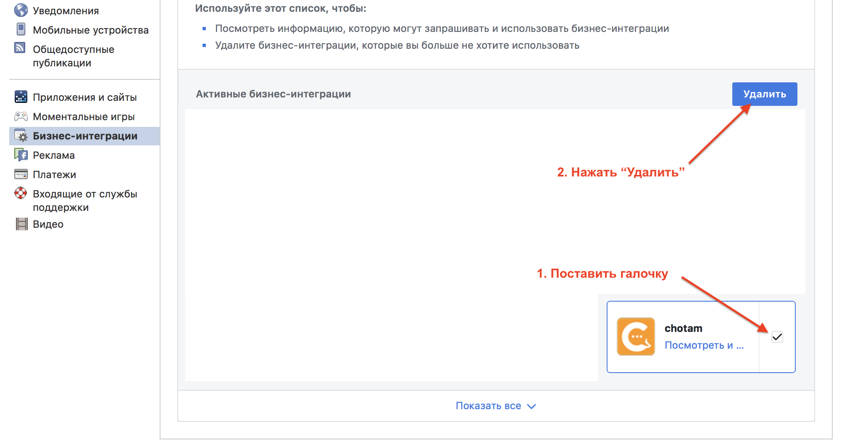Image resolution: width=868 pixels, height=447 pixels.
Task: Open the Приложения и сайты section
Action: tap(85, 97)
